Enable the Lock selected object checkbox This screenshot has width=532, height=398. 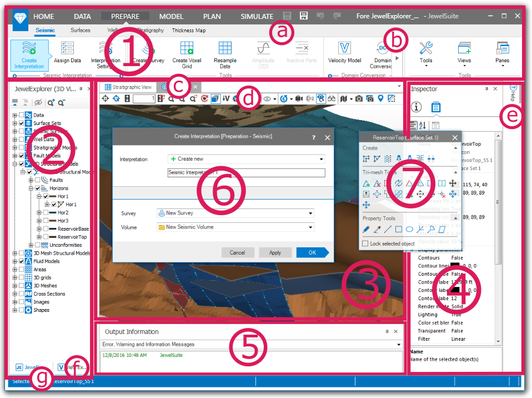tap(365, 243)
